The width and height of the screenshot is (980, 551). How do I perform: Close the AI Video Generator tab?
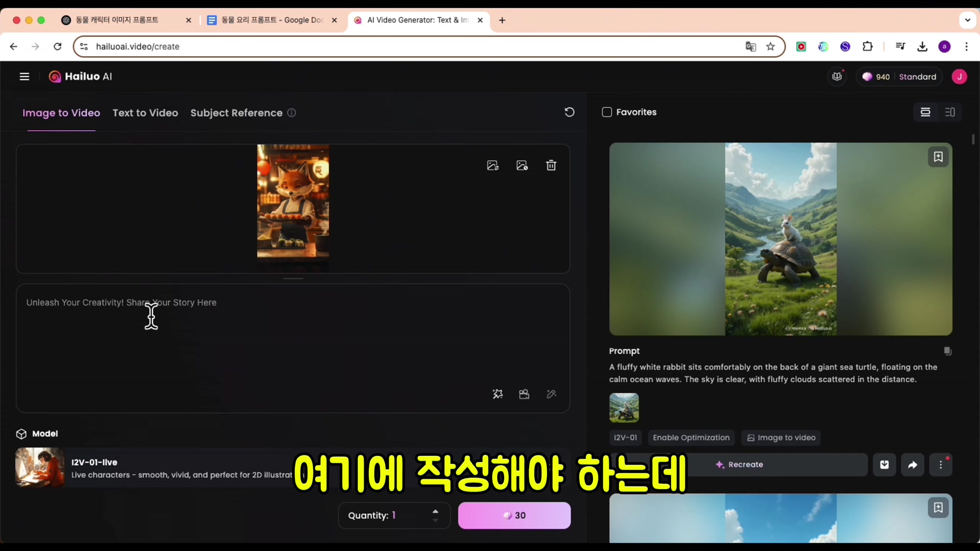tap(480, 20)
